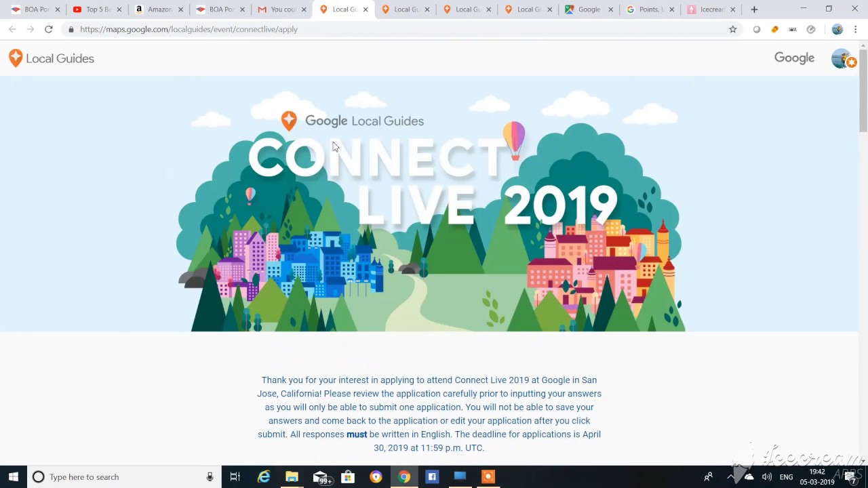Click the compass-style extension icon

[x=811, y=29]
